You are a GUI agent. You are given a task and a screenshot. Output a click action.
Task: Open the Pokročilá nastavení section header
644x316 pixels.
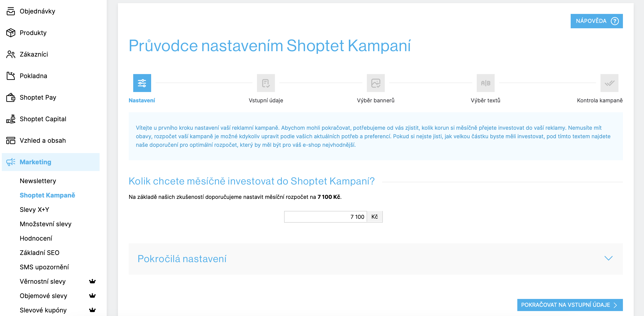[x=376, y=259]
